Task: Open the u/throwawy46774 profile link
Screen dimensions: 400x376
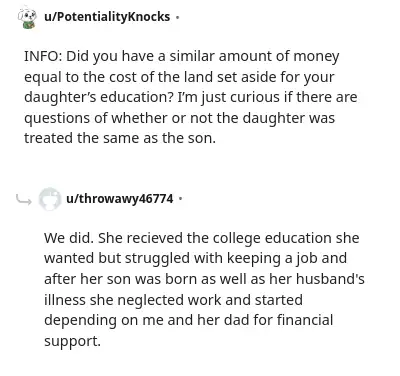Action: click(x=120, y=199)
